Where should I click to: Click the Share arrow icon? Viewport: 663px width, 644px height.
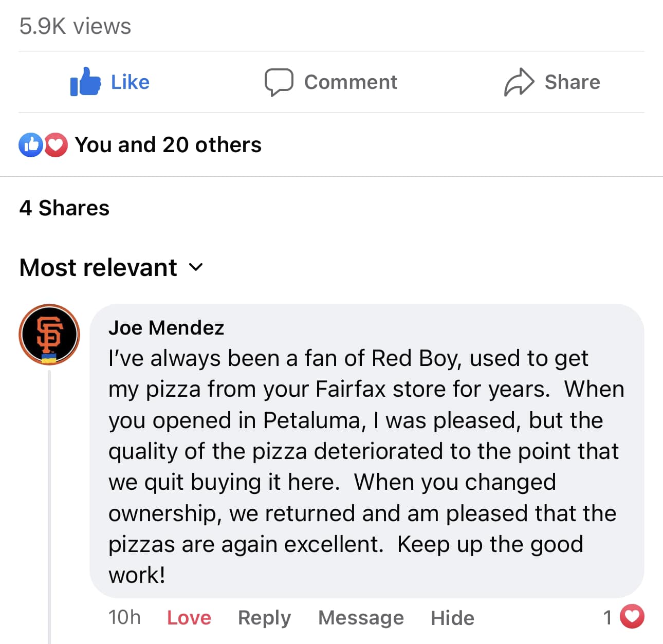click(x=519, y=82)
